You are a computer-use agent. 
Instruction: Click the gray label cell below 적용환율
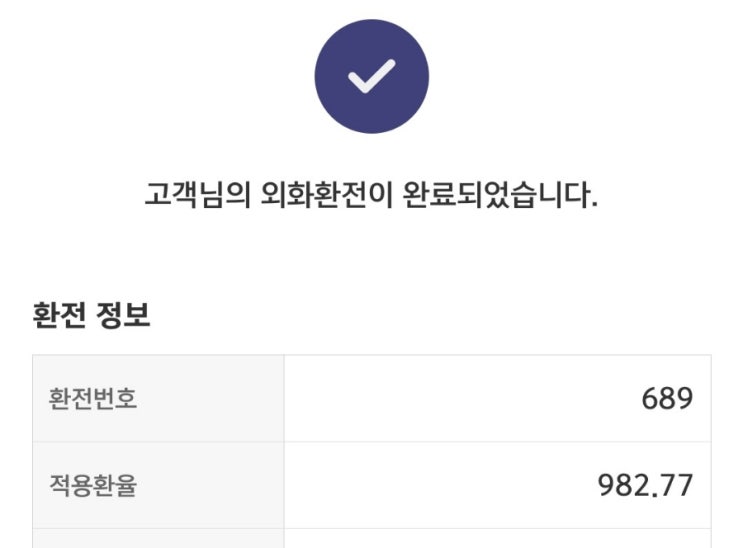coord(158,538)
